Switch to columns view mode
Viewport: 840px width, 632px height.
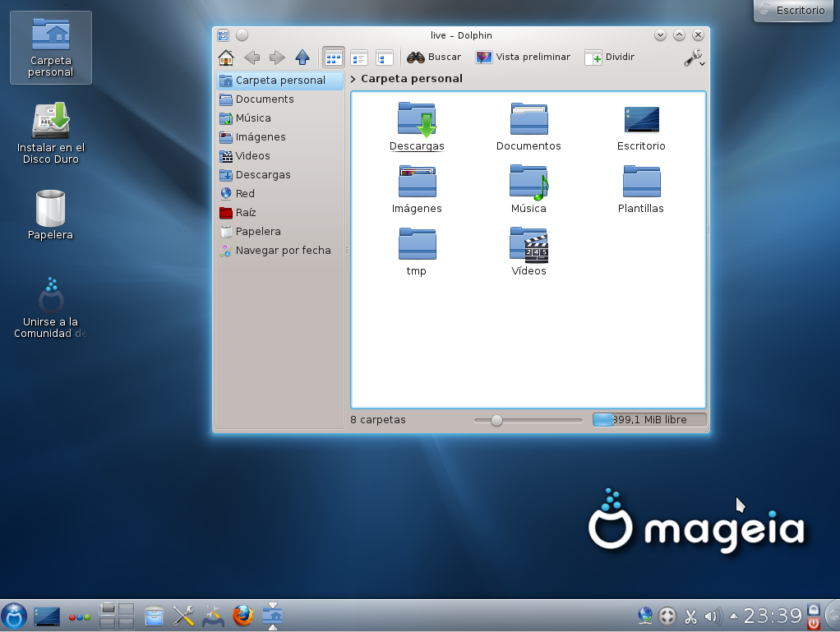click(x=385, y=58)
